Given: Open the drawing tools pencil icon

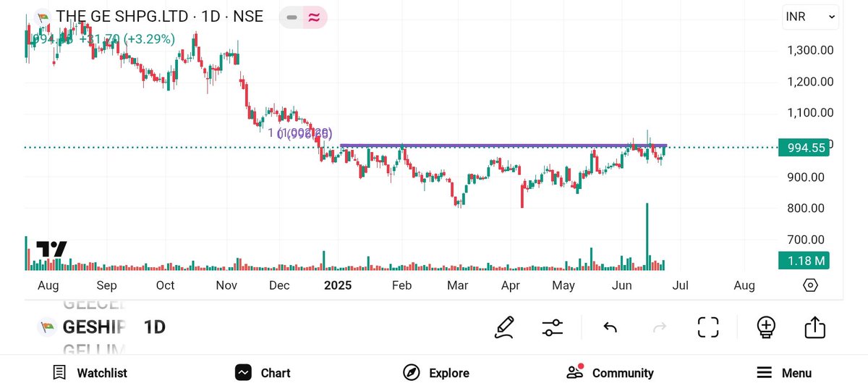Looking at the screenshot, I should (504, 327).
